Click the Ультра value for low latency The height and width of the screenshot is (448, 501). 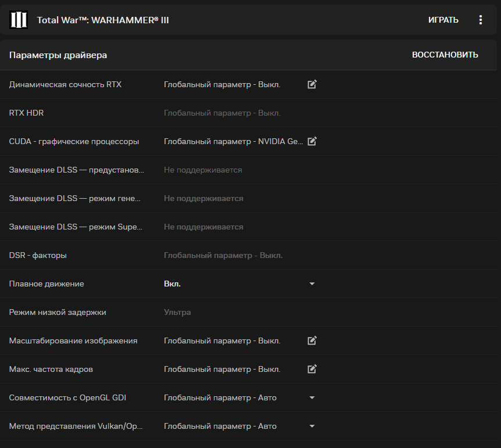pyautogui.click(x=177, y=312)
